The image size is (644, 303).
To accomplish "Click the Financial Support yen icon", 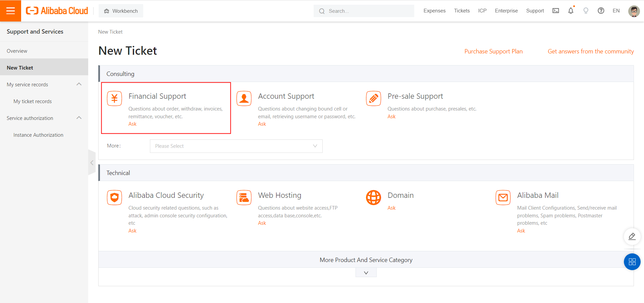I will [x=114, y=98].
